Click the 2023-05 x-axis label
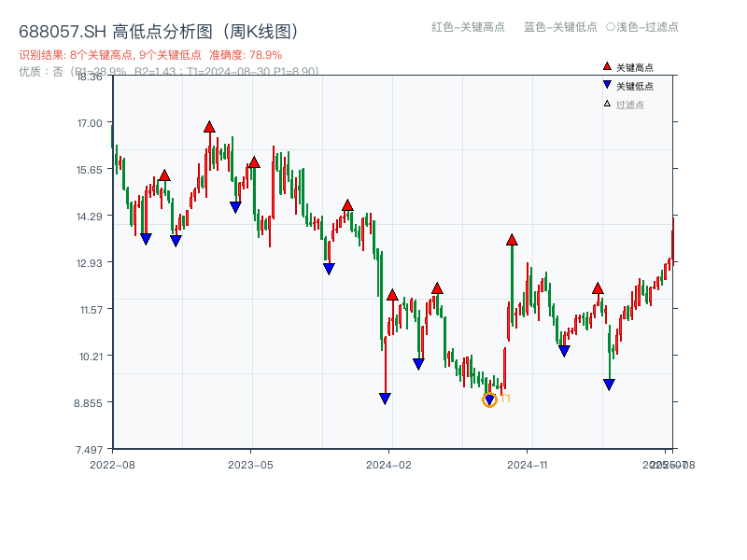Image resolution: width=747 pixels, height=560 pixels. [x=250, y=465]
